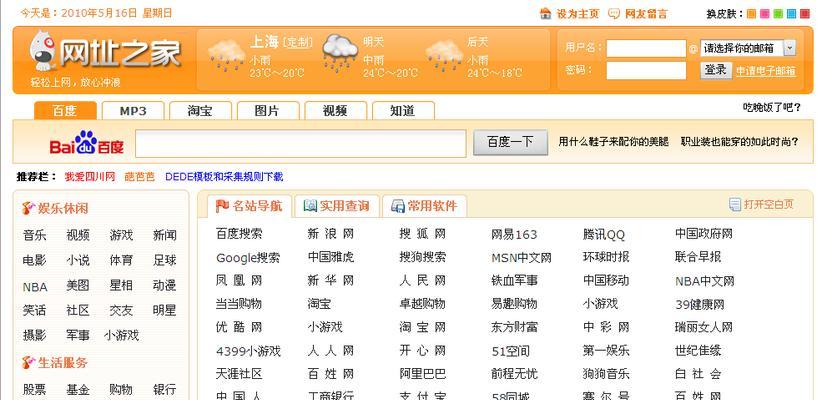822x400 pixels.
Task: Pick the green skin color swatch
Action: point(778,14)
